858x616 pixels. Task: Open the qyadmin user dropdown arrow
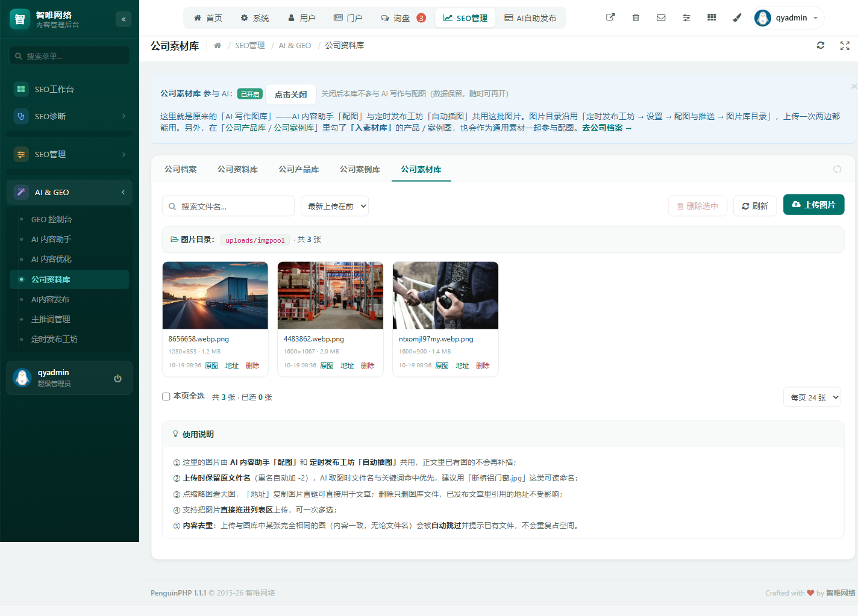816,18
